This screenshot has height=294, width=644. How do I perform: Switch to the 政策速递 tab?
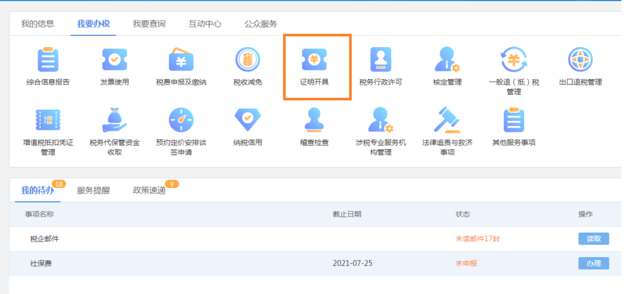[149, 190]
